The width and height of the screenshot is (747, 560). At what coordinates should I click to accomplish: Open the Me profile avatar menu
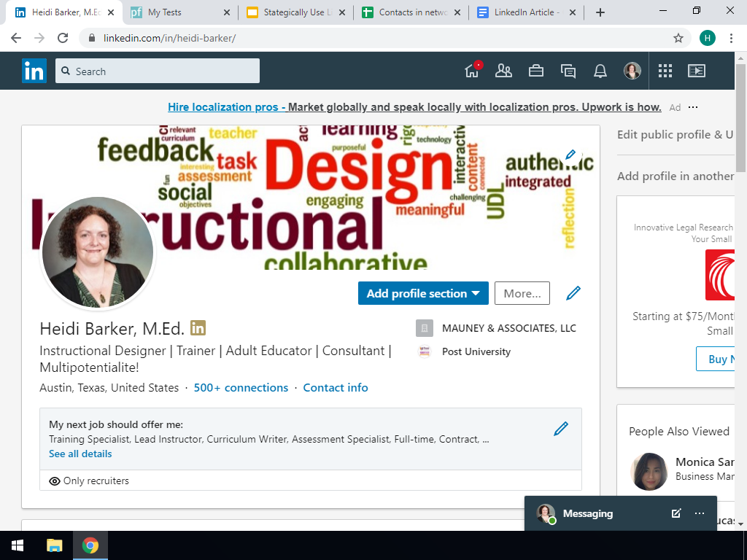tap(632, 71)
